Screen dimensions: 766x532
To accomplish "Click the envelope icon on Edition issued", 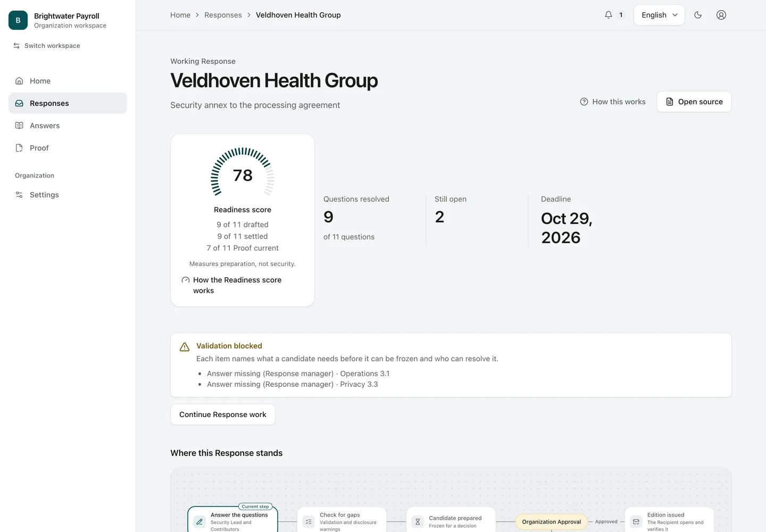I will point(636,522).
